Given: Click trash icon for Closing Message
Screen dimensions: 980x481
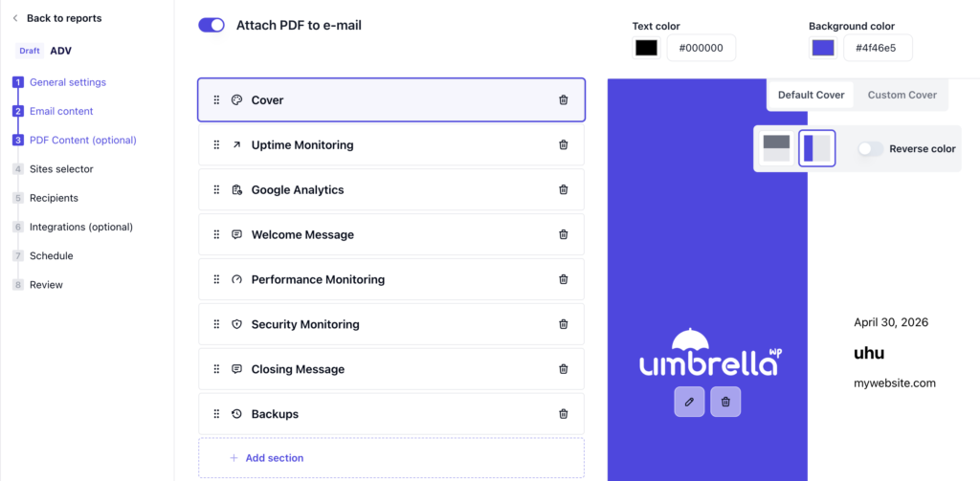Looking at the screenshot, I should (563, 369).
